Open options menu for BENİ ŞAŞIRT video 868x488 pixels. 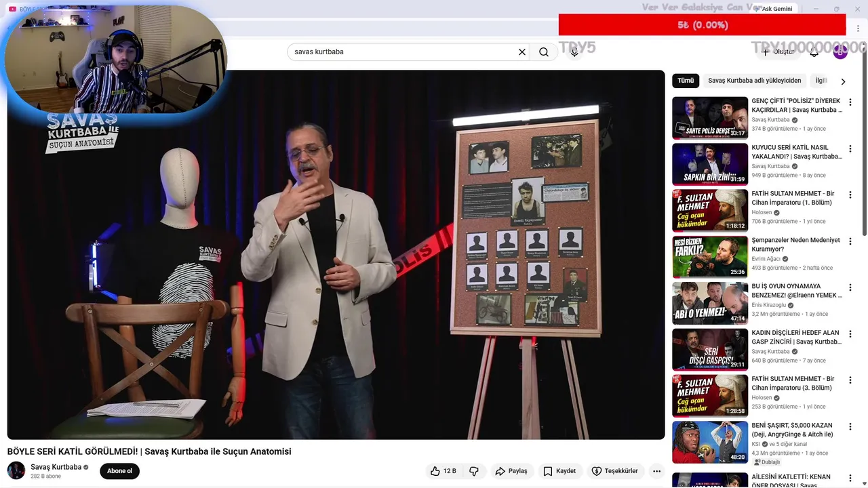[850, 427]
